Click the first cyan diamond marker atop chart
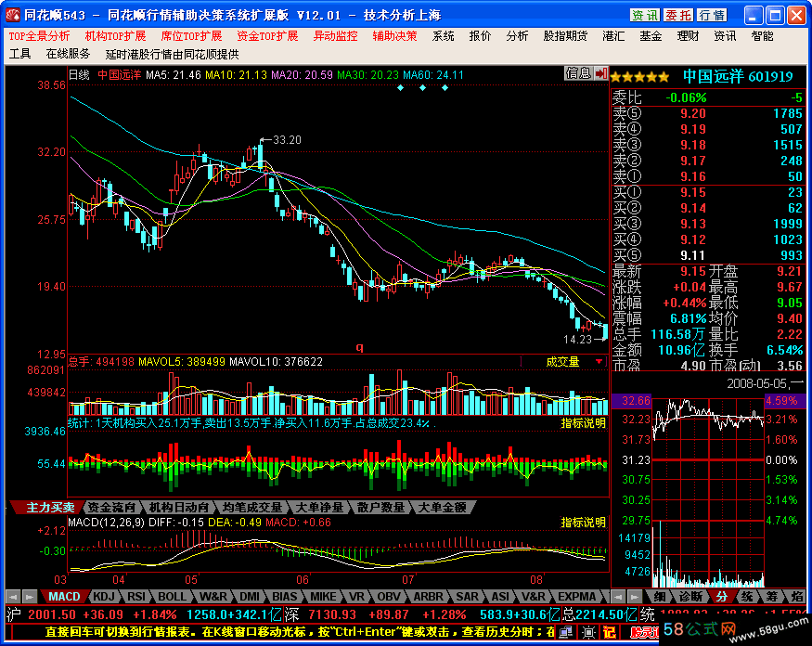Screen dimensions: 812x646 click(400, 88)
